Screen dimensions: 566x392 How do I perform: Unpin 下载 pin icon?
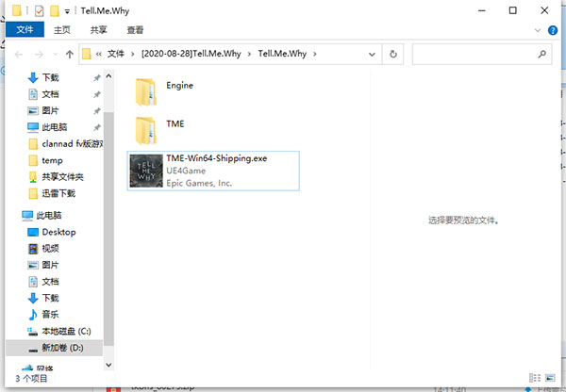tap(97, 78)
